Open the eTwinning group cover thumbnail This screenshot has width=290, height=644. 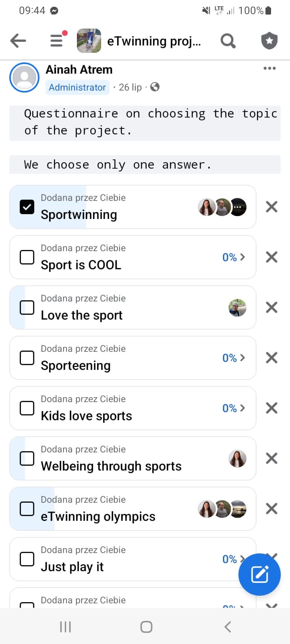pos(89,41)
